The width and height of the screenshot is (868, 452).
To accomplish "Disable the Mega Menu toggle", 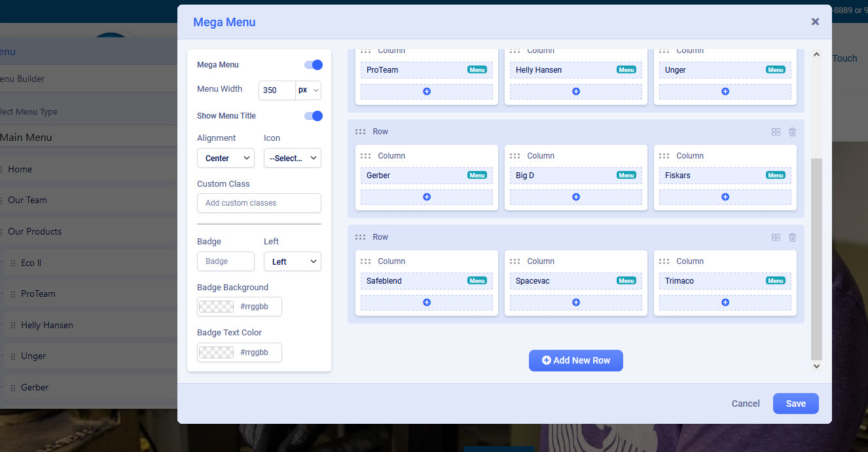I will click(x=314, y=65).
